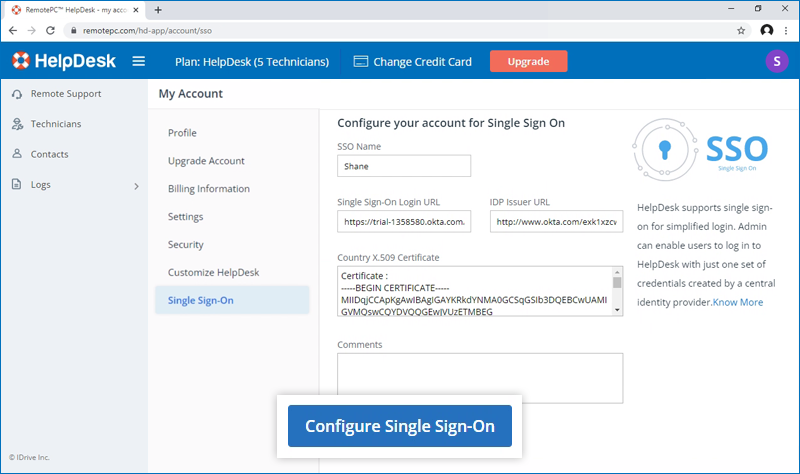
Task: Focus the SSO Name input field
Action: pos(404,167)
